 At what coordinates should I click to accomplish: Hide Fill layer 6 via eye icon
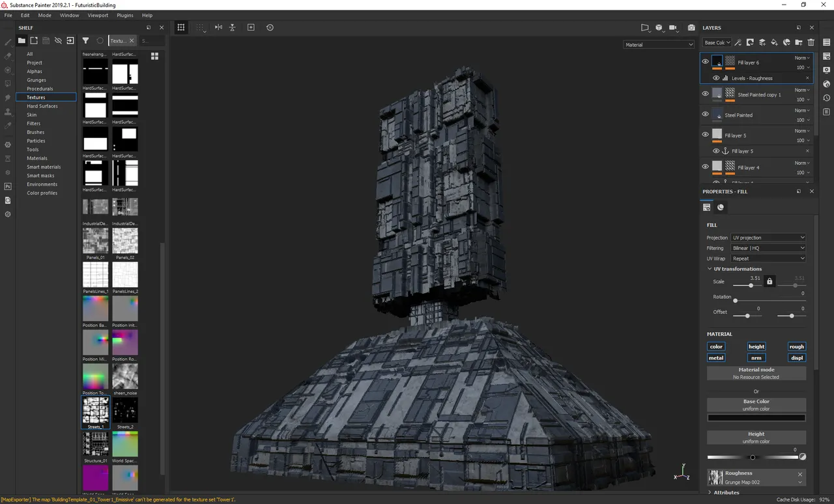point(705,62)
